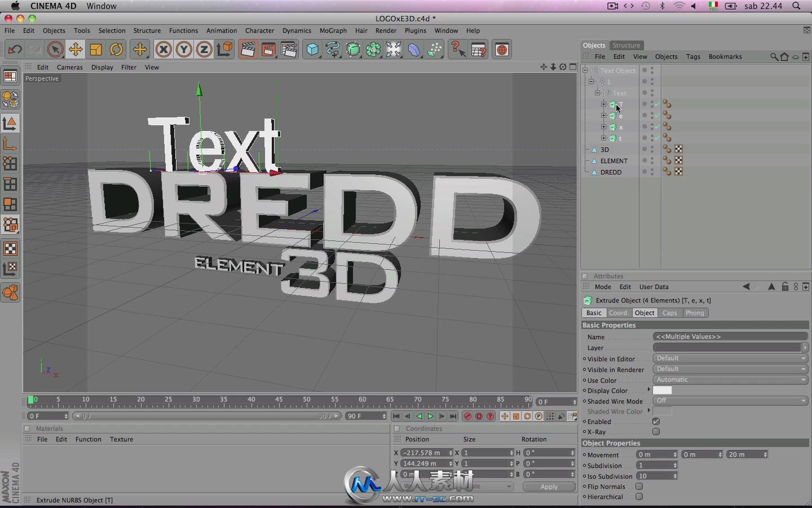Select the Use Edges tool
Image resolution: width=812 pixels, height=508 pixels.
point(10,184)
